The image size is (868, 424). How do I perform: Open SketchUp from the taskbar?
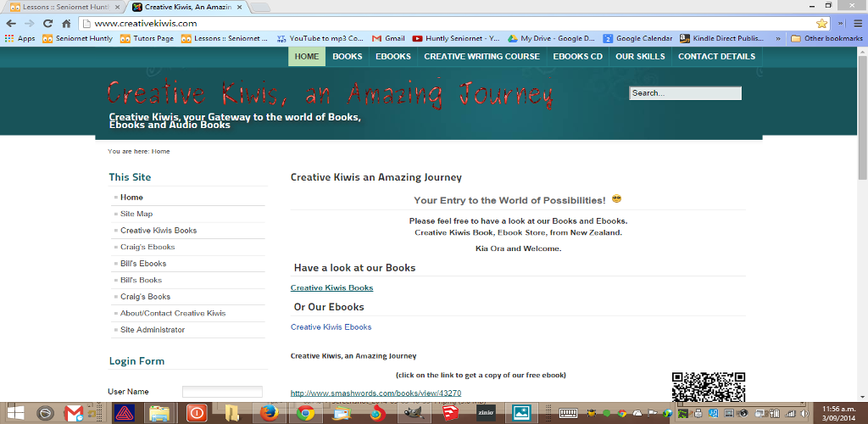pyautogui.click(x=449, y=413)
